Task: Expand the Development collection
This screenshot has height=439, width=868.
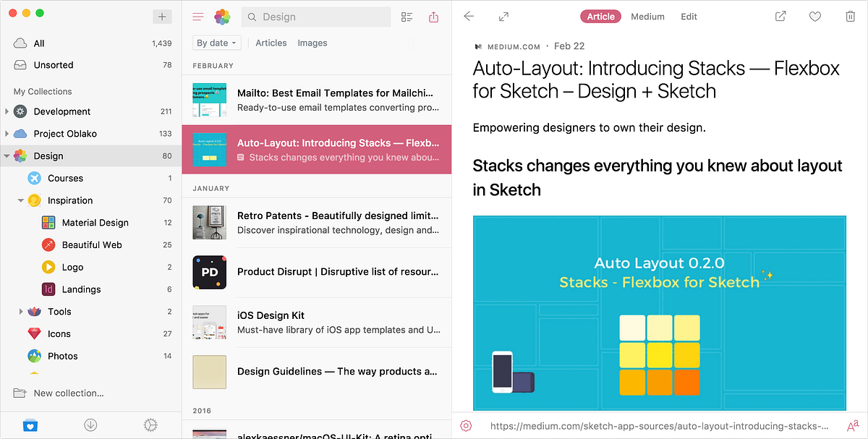Action: 7,111
